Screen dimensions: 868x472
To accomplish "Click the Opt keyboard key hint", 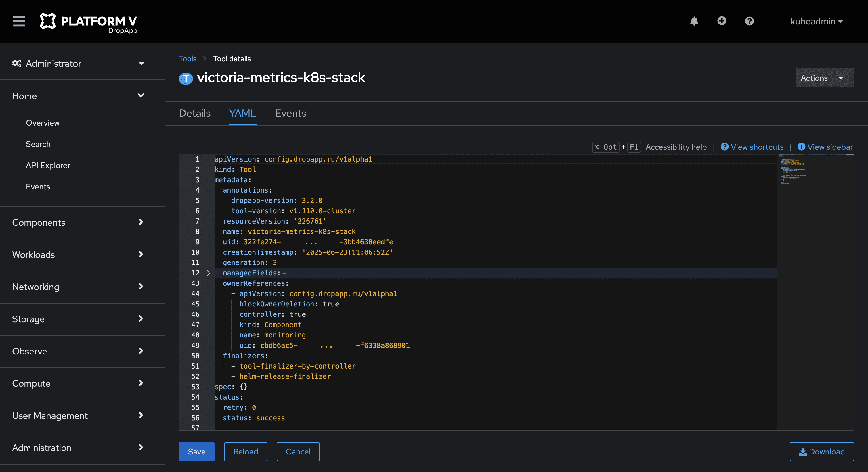I will [606, 147].
